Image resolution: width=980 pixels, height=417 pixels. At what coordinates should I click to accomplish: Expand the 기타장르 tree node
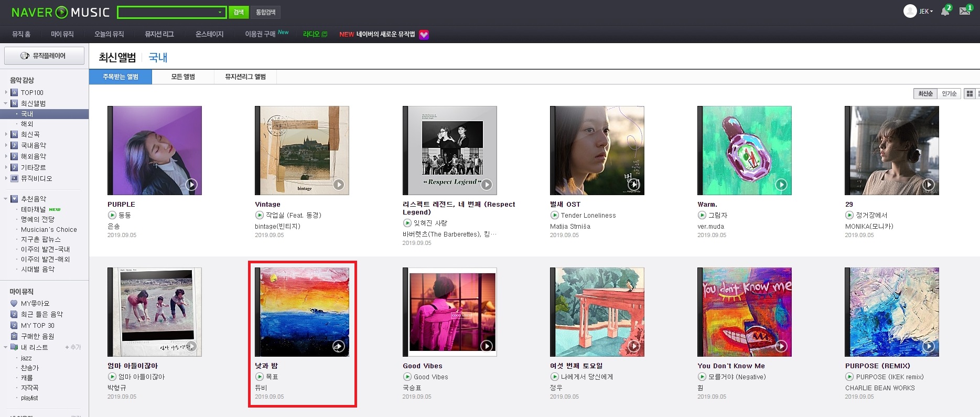click(6, 167)
